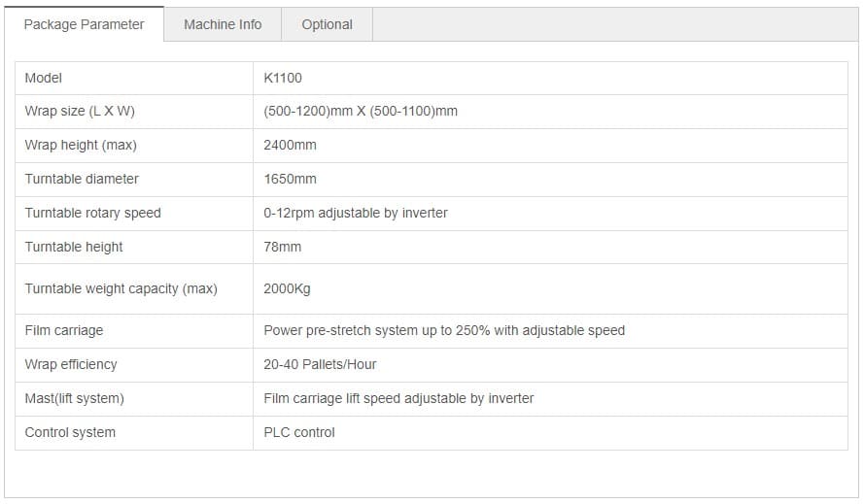Image resolution: width=865 pixels, height=504 pixels.
Task: Select the Turntable weight capacity (max) label
Action: [121, 289]
